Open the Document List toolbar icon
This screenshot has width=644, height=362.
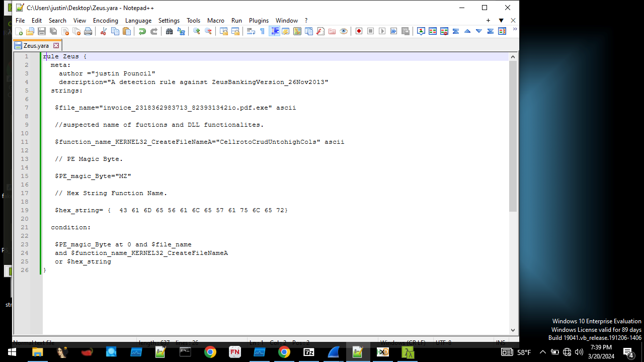(x=309, y=31)
